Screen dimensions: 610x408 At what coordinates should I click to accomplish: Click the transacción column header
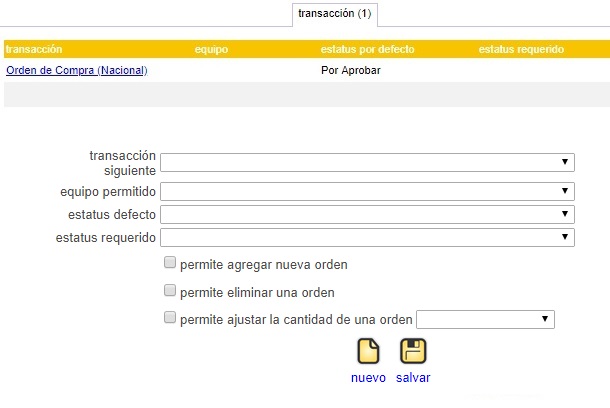(x=34, y=49)
